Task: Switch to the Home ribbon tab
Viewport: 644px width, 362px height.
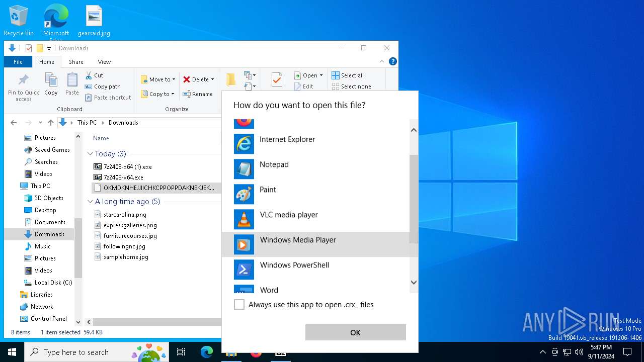Action: pos(47,62)
